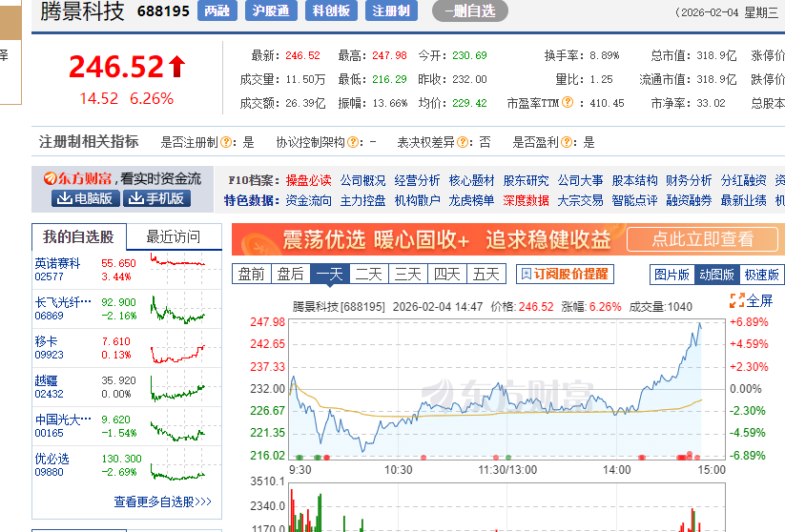The width and height of the screenshot is (785, 532).
Task: Remove the stock via 删自选 button
Action: [x=470, y=10]
